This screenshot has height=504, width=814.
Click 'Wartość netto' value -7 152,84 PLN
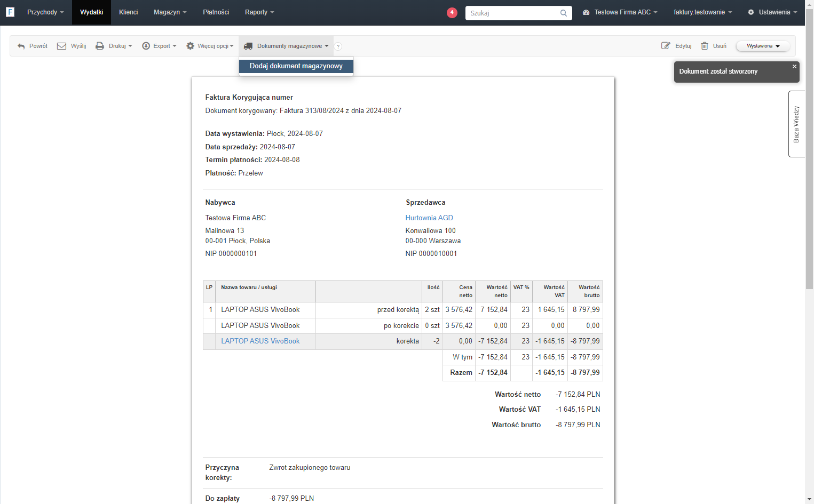click(578, 395)
